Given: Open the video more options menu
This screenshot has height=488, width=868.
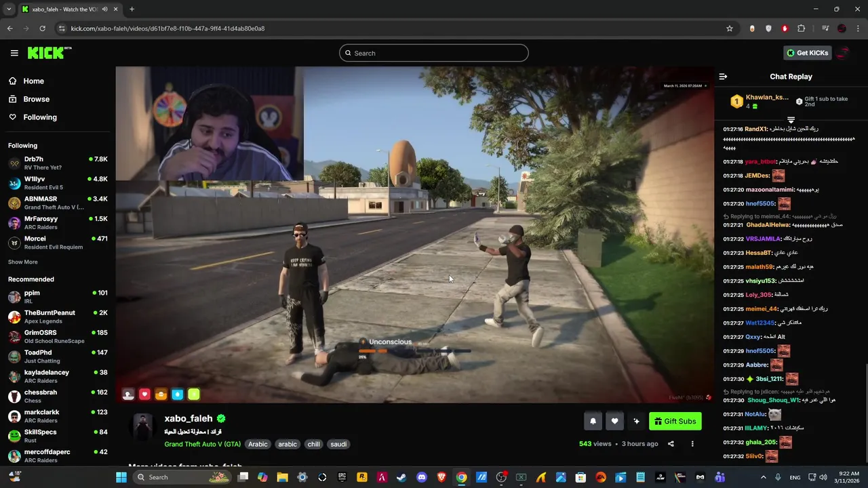Looking at the screenshot, I should 692,444.
